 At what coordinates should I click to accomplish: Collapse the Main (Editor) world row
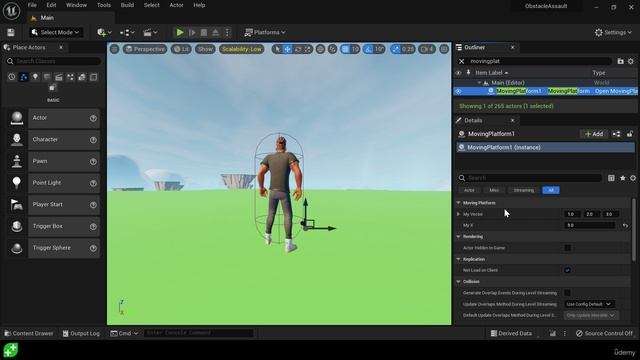pyautogui.click(x=479, y=82)
